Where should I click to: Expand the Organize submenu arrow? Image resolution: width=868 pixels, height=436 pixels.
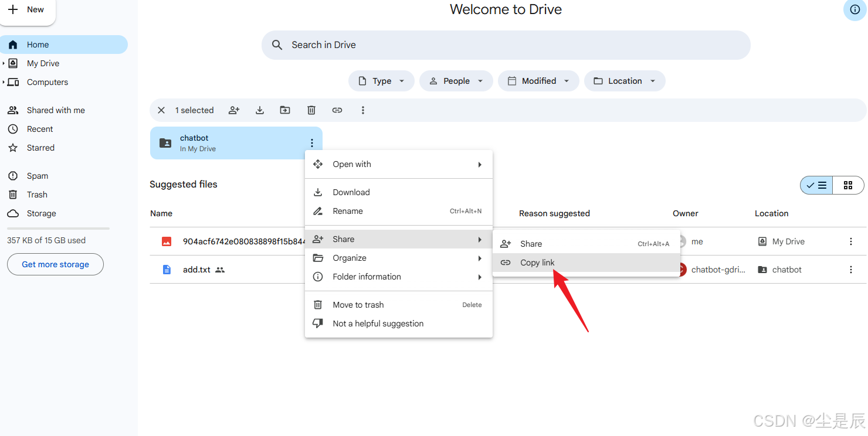[x=480, y=258]
